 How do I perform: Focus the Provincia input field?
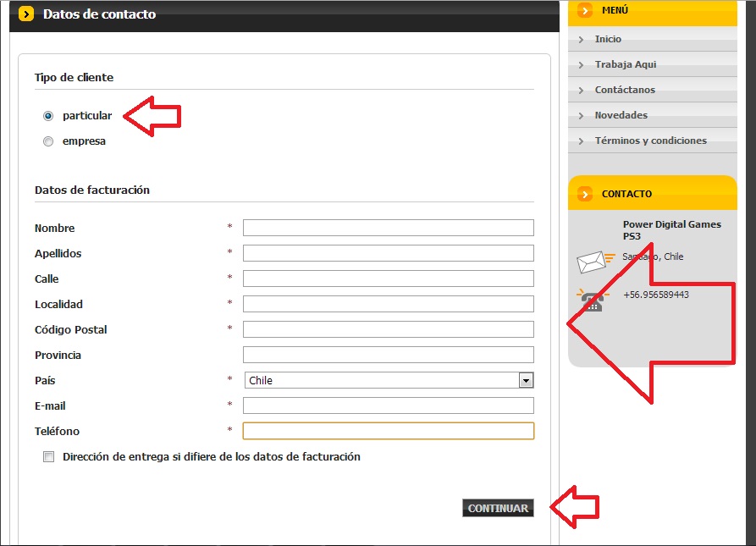coord(389,355)
